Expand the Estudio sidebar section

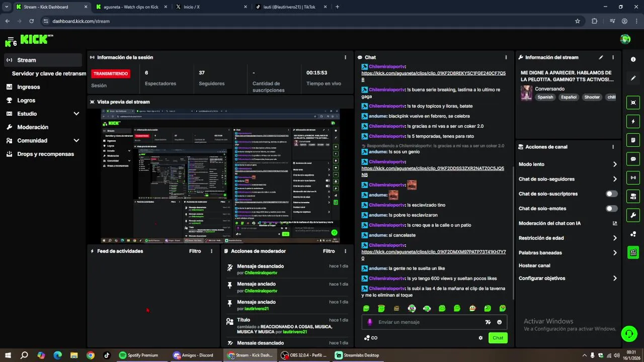pos(76,114)
